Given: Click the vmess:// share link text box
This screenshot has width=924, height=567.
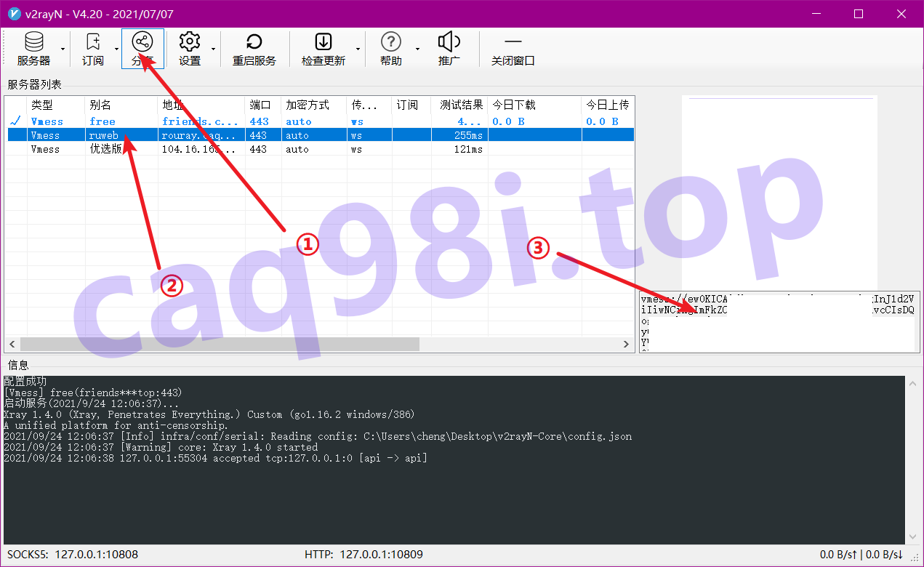Looking at the screenshot, I should (779, 322).
